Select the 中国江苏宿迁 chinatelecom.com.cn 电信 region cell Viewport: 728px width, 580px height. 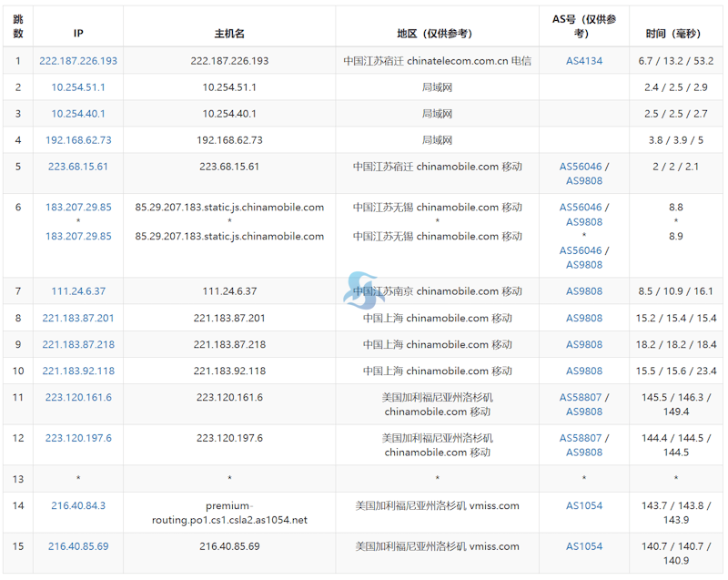(x=437, y=61)
